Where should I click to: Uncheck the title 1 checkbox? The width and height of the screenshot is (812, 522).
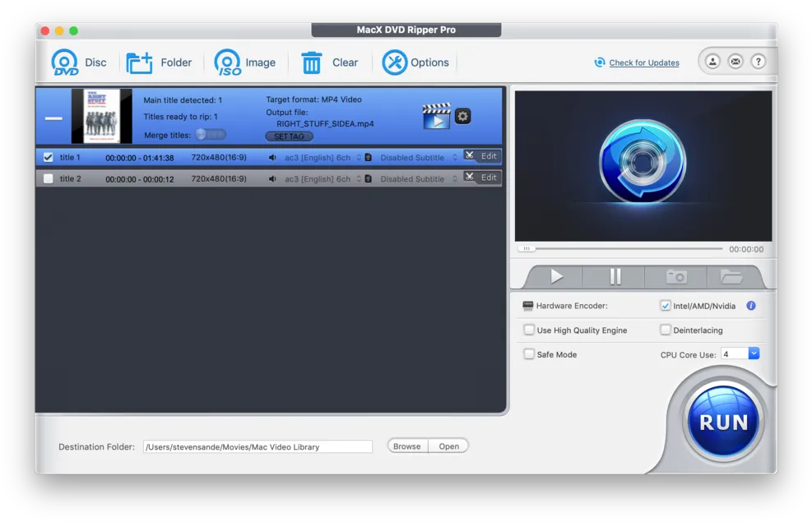[49, 157]
